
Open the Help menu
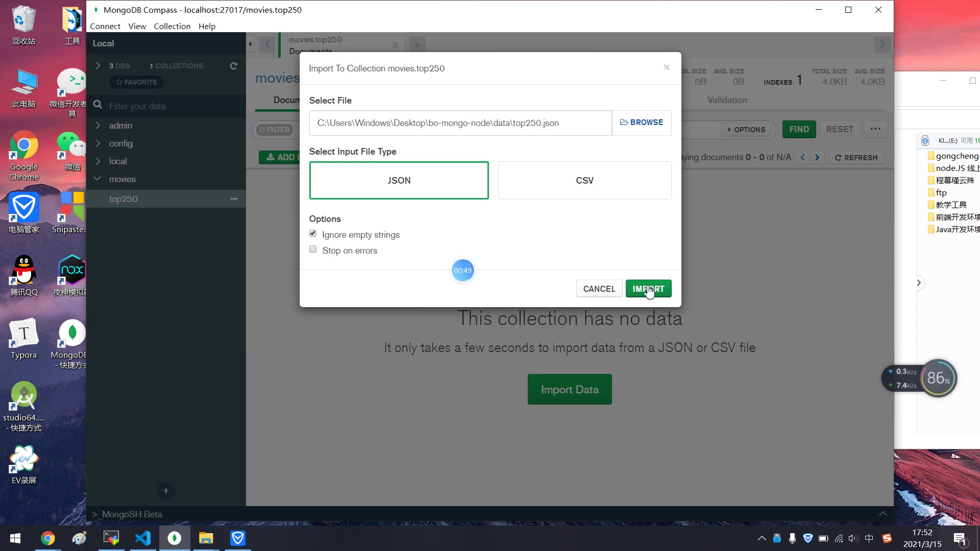(x=207, y=26)
